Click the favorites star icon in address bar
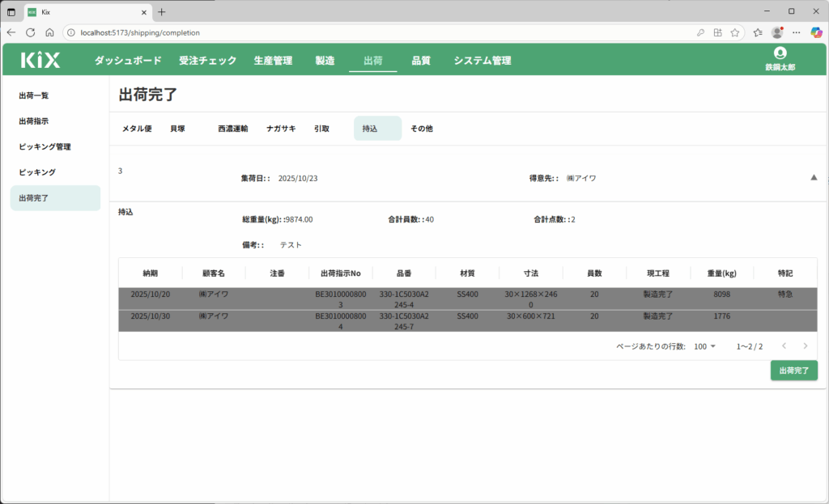The width and height of the screenshot is (829, 504). [x=735, y=32]
